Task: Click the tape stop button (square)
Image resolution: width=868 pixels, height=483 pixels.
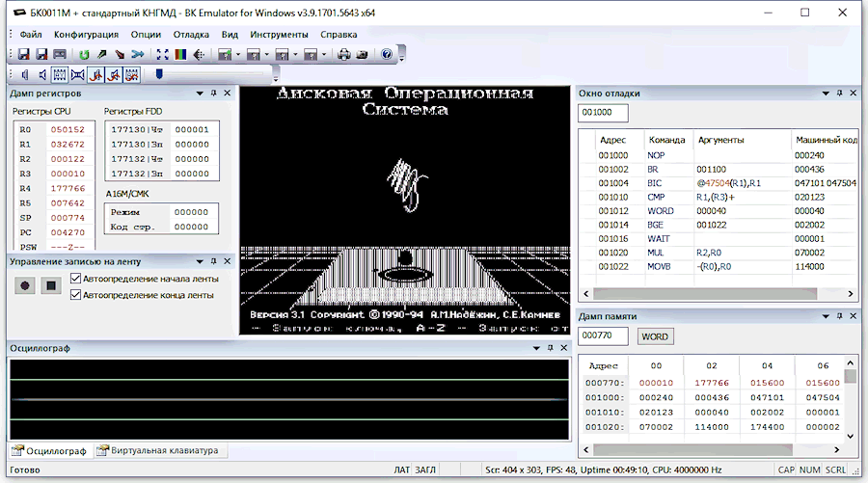Action: 51,285
